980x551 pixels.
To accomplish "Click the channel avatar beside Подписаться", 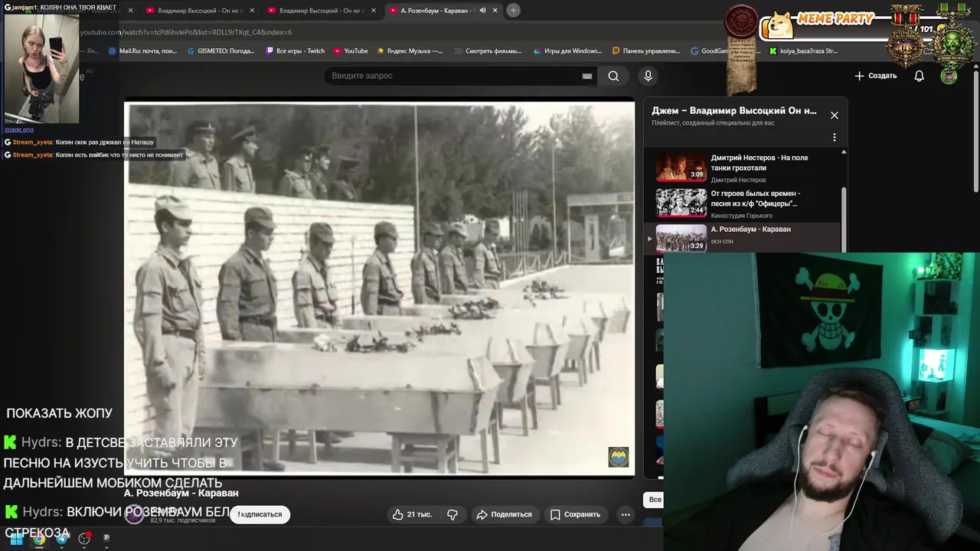I will coord(134,514).
